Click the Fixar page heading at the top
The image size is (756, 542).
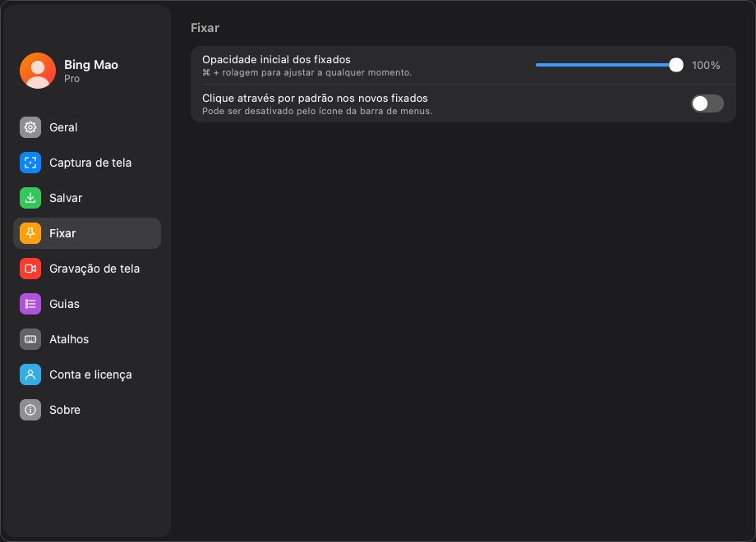coord(205,28)
